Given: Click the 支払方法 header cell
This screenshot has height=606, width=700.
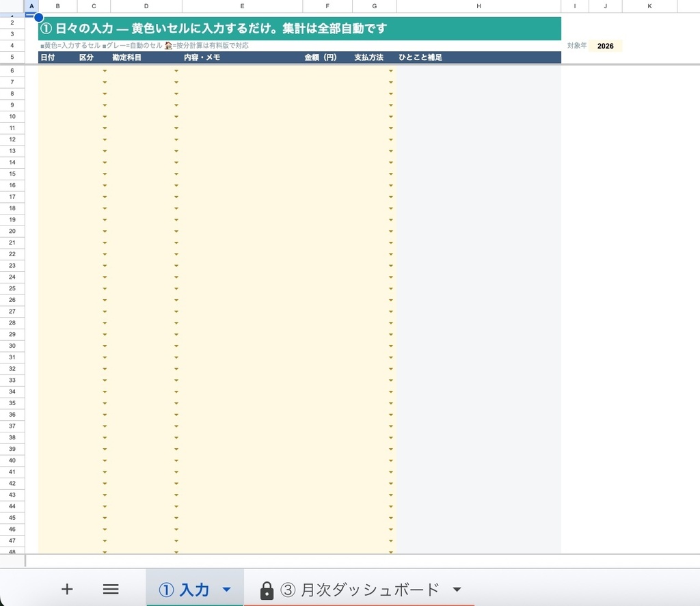Looking at the screenshot, I should tap(374, 57).
